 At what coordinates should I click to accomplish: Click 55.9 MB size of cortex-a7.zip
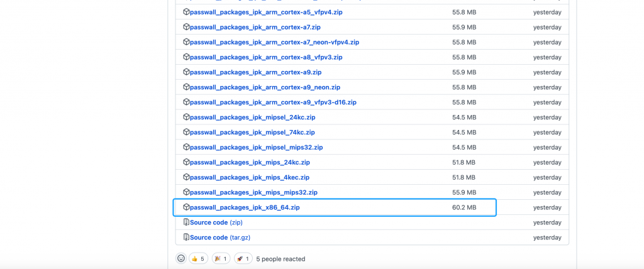pyautogui.click(x=464, y=28)
